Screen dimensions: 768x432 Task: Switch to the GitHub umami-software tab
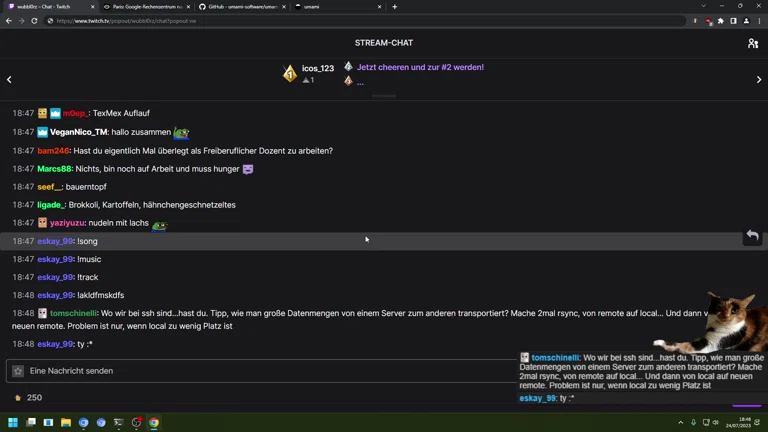[x=238, y=6]
